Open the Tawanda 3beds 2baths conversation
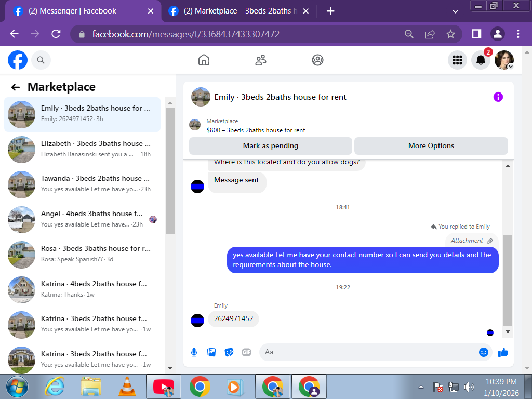 [82, 184]
